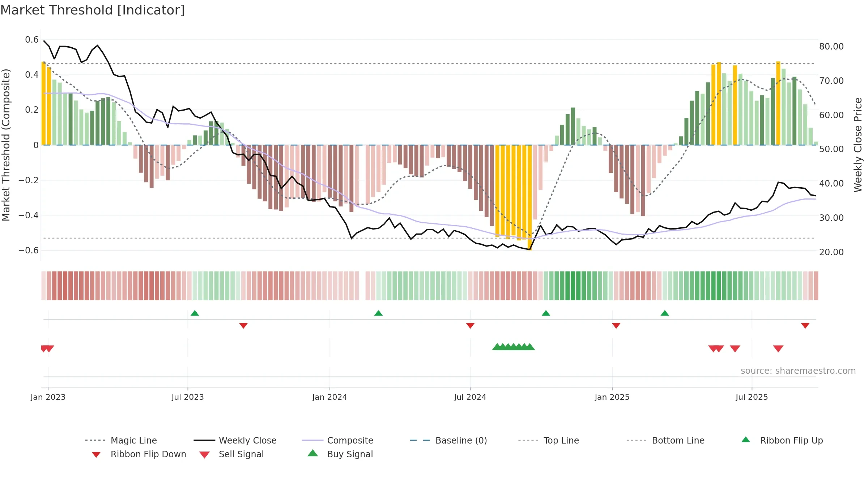The width and height of the screenshot is (868, 488).
Task: Click the buy signal cluster around Aug 2024
Action: 513,347
